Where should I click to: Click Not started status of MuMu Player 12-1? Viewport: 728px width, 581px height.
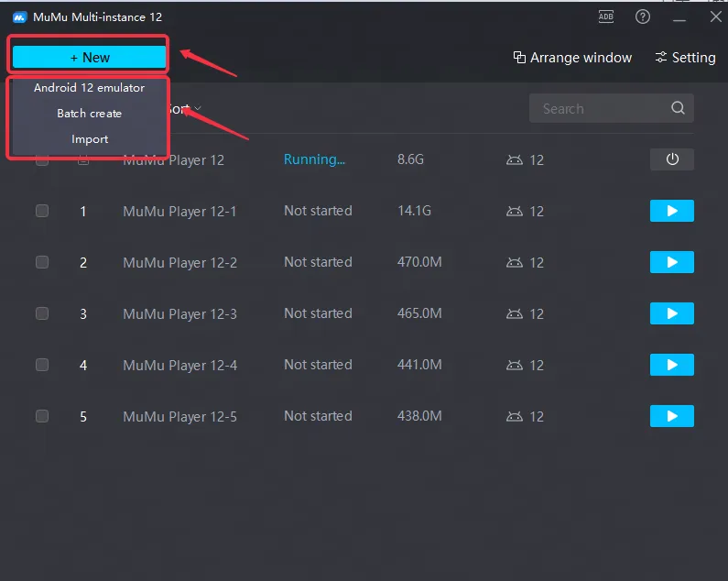pos(318,211)
